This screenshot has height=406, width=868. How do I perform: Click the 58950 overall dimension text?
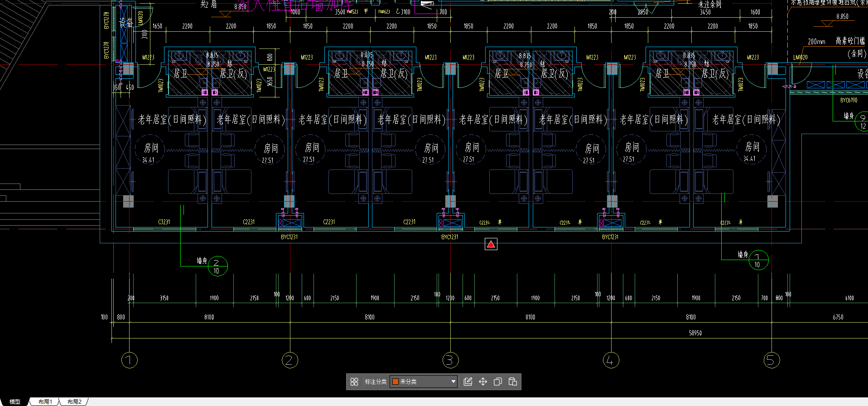coord(695,333)
